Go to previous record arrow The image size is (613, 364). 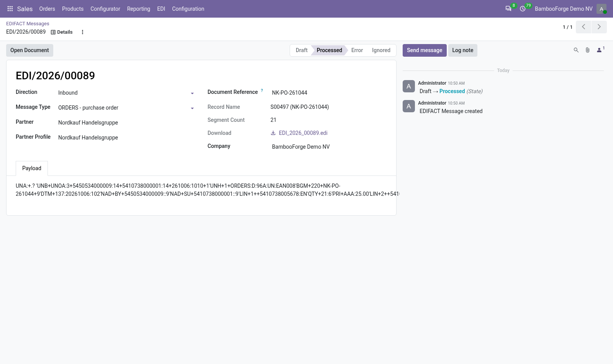(583, 27)
